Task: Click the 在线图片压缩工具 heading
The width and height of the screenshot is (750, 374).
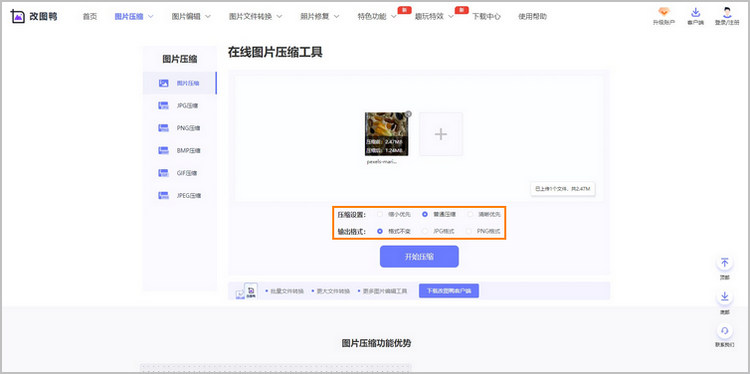Action: pyautogui.click(x=275, y=53)
